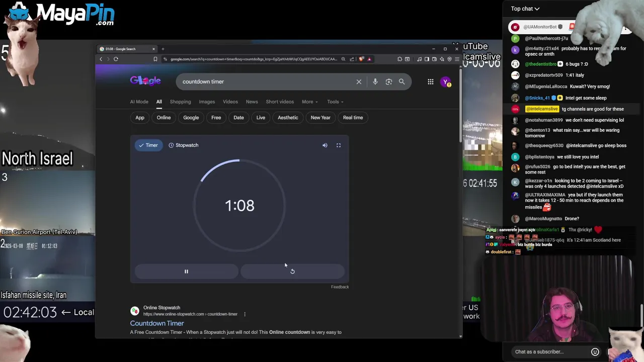
Task: Click the zoom magnifier icon in address bar
Action: click(343, 59)
